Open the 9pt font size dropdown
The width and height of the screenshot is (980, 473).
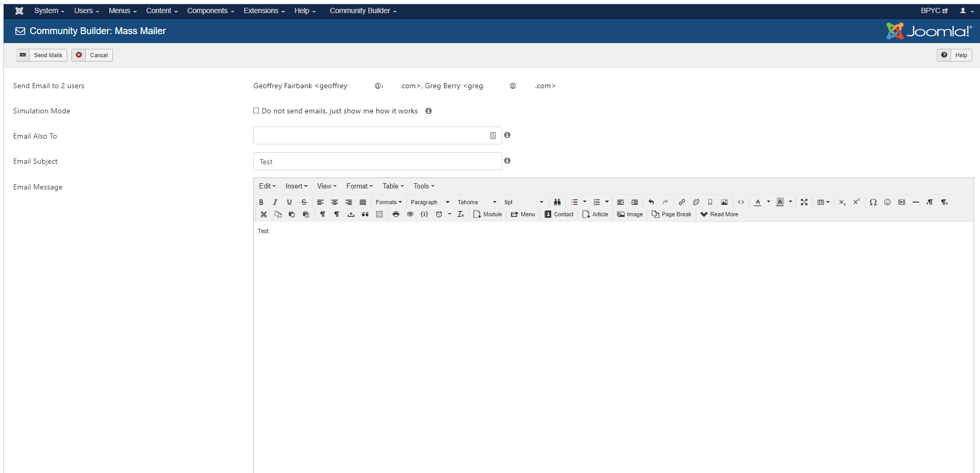coord(523,202)
